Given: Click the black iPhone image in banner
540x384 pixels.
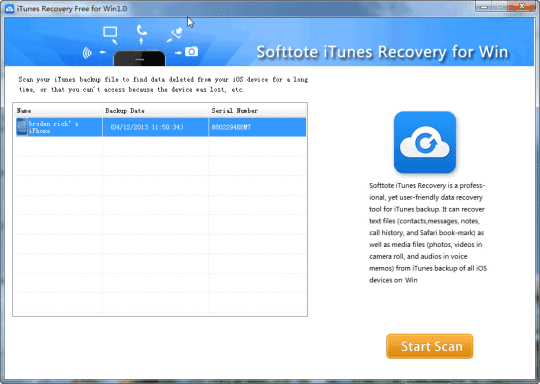Looking at the screenshot, I should point(139,58).
